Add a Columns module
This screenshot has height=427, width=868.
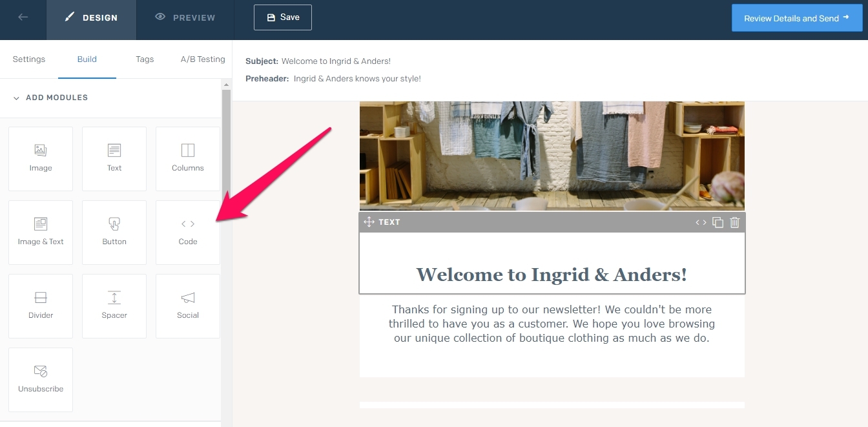tap(188, 159)
